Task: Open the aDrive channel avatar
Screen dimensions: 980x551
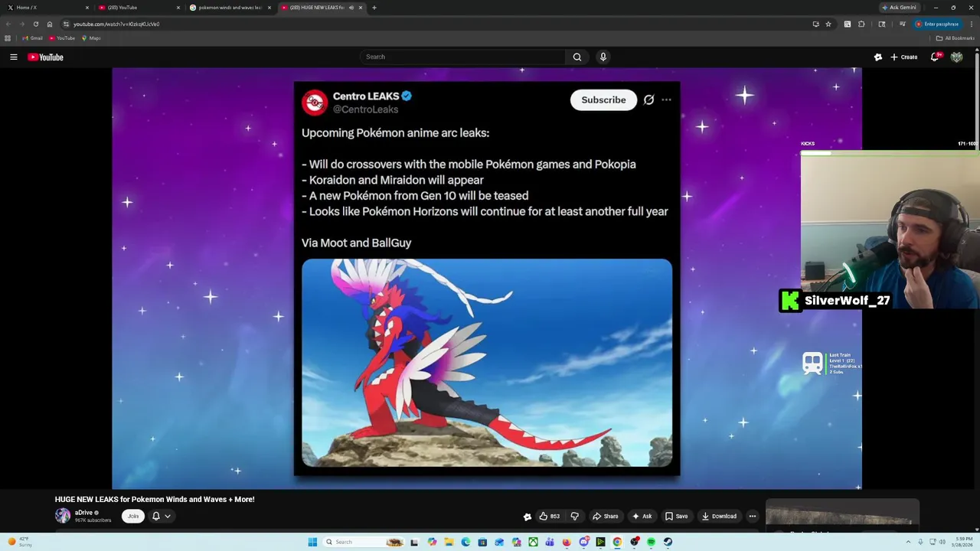Action: click(x=63, y=516)
